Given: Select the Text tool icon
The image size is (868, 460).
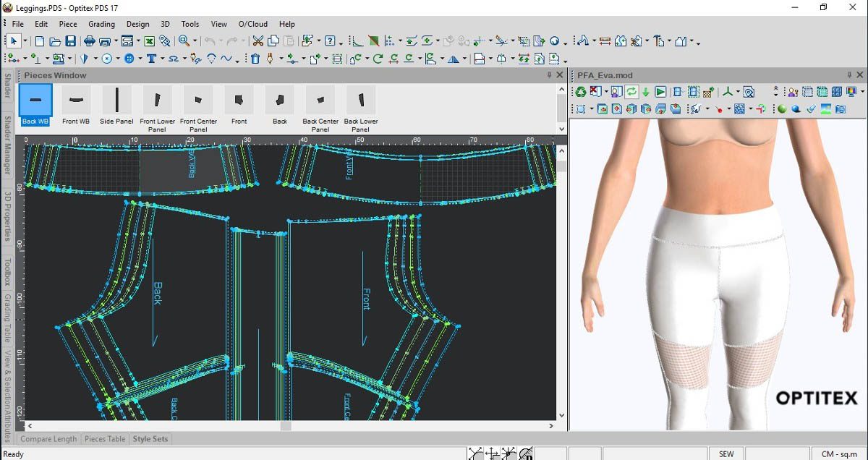Looking at the screenshot, I should click(x=151, y=59).
